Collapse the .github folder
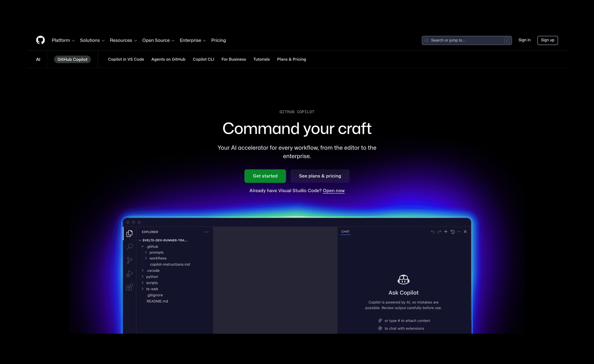Viewport: 594px width, 364px height. pyautogui.click(x=143, y=247)
